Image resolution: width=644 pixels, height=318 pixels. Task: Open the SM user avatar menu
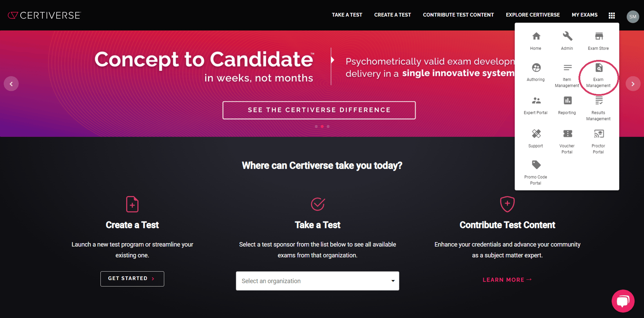coord(633,16)
